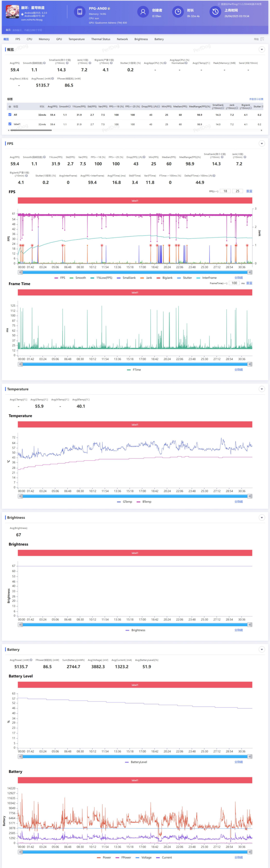Viewport: 270px width, 868px height.
Task: Open the overview BigJank help icon
Action: [x=111, y=63]
